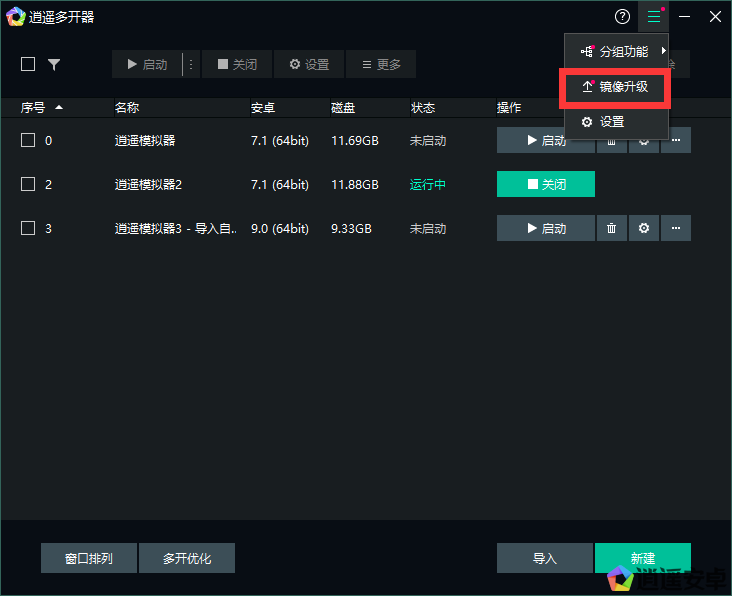Open the 更多 toolbar menu

pyautogui.click(x=381, y=65)
